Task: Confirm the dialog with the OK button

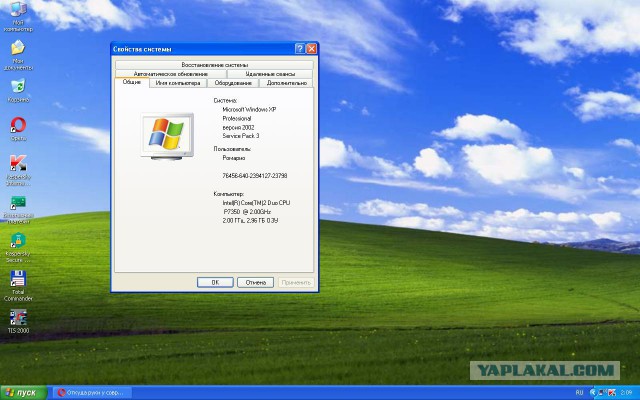Action: pyautogui.click(x=215, y=282)
